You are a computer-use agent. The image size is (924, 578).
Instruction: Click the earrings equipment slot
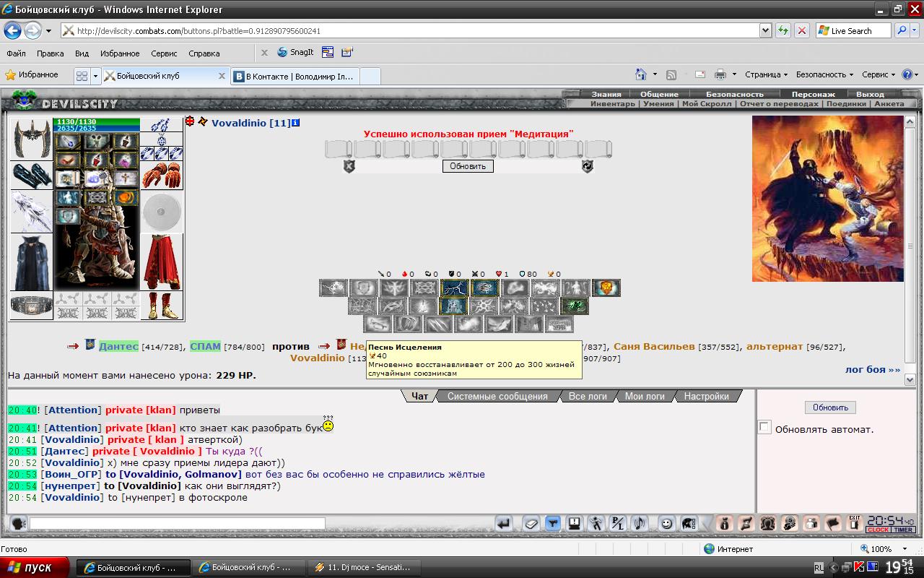pos(162,126)
